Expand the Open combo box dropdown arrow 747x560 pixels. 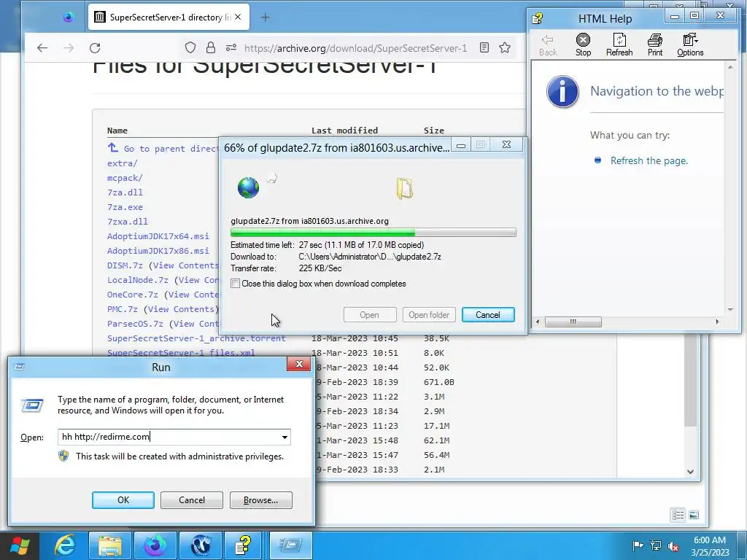(x=285, y=437)
